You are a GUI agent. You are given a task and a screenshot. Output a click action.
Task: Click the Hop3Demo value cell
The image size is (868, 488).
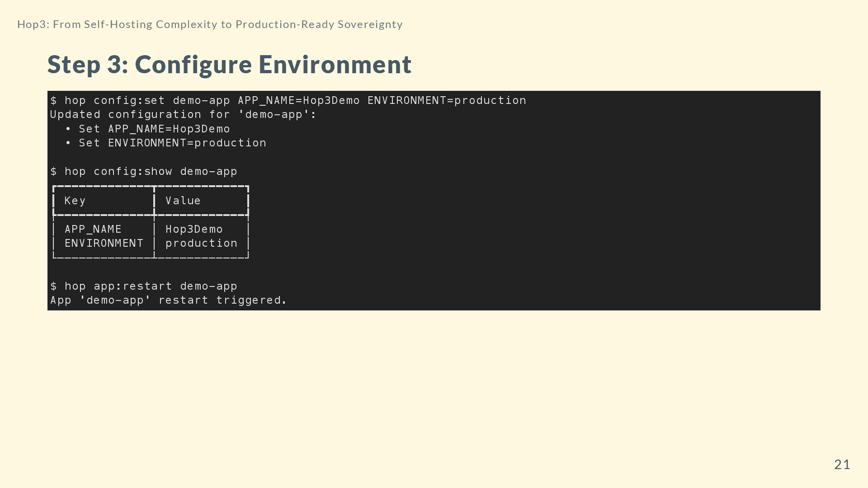pyautogui.click(x=194, y=230)
